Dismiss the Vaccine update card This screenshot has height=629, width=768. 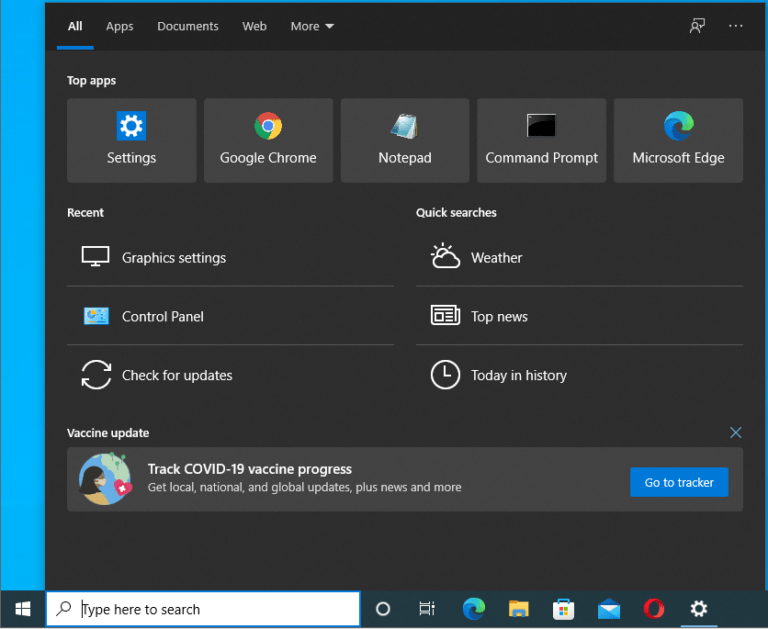point(736,433)
